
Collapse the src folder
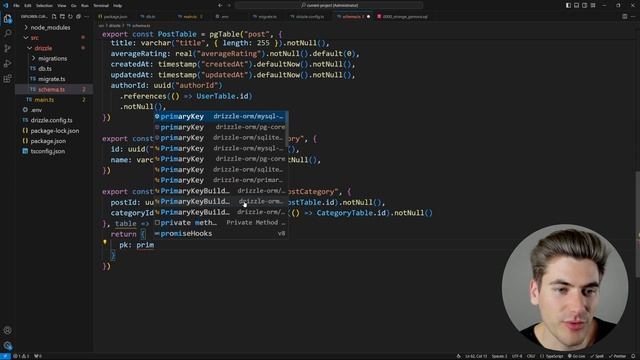coord(31,38)
